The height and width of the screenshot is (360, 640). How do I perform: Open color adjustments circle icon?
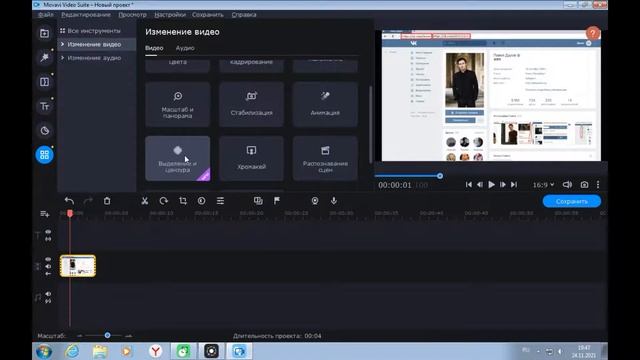click(x=201, y=201)
